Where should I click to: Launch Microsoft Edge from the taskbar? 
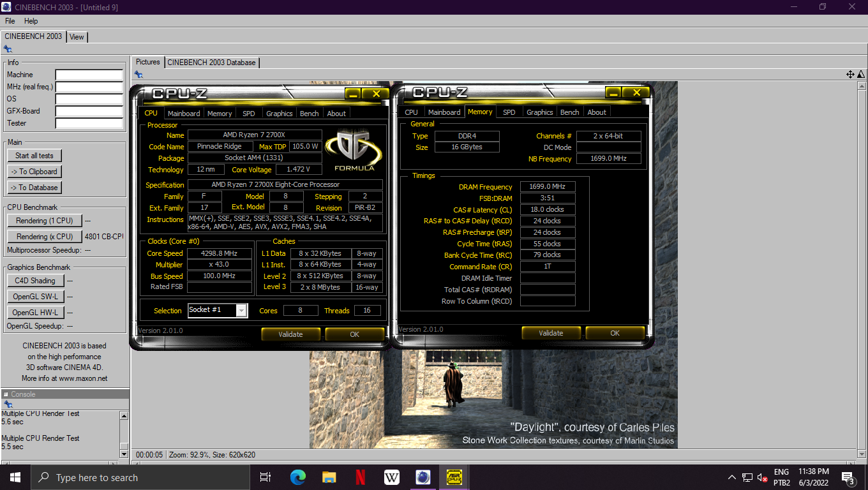(297, 477)
